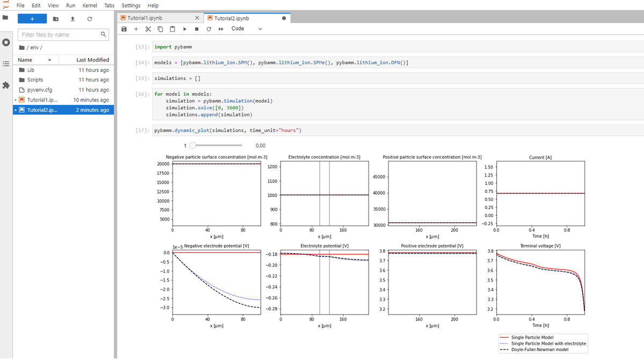Image resolution: width=644 pixels, height=364 pixels.
Task: Open the Kernel menu
Action: tap(90, 5)
